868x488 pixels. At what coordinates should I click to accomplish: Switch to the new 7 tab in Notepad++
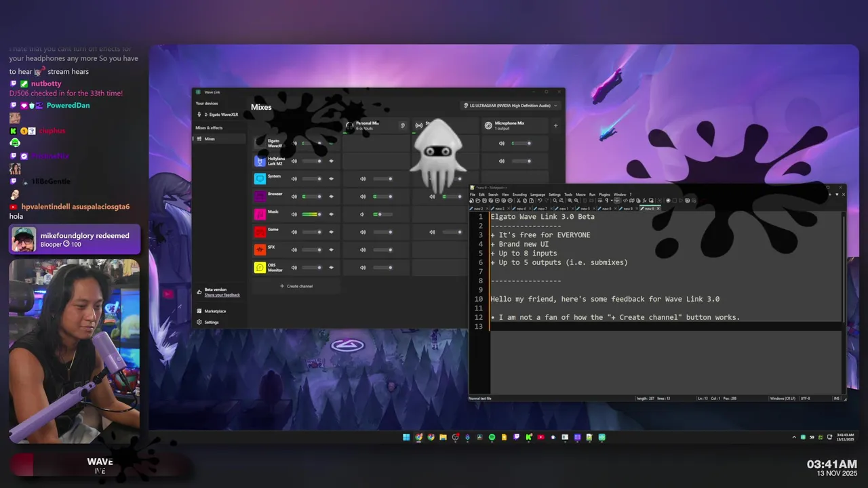(x=542, y=209)
